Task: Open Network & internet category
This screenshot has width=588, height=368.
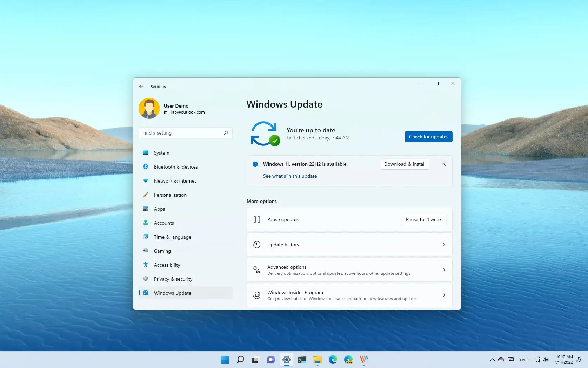Action: (186, 181)
